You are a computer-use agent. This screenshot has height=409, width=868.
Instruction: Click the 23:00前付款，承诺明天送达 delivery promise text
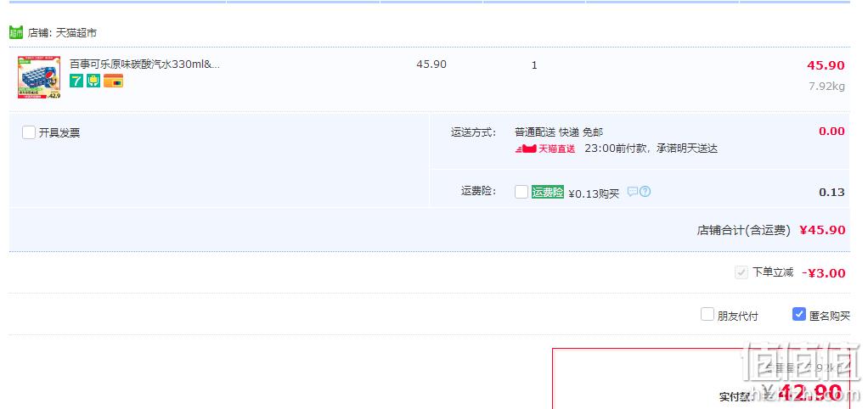tap(651, 148)
